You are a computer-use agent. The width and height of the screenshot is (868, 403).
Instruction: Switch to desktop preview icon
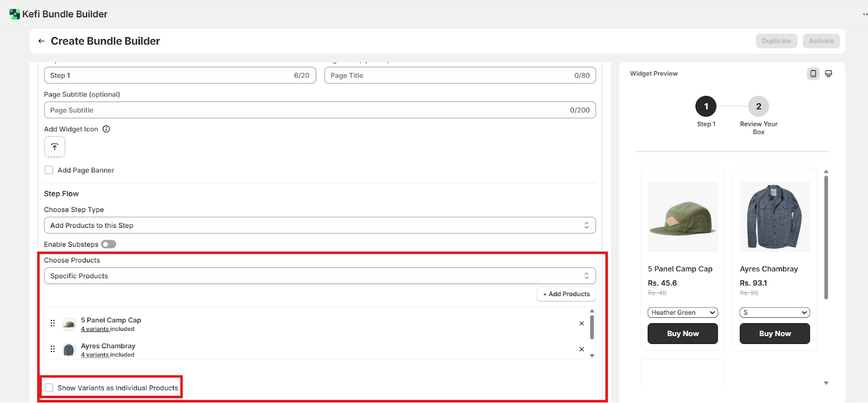828,74
